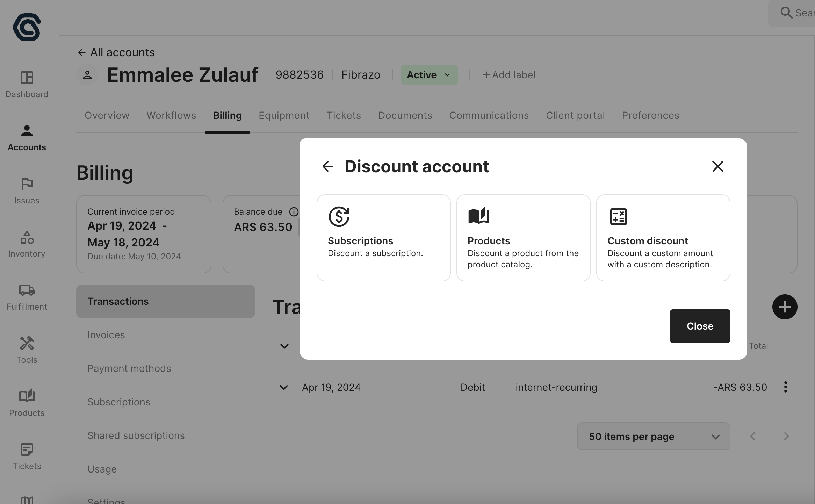Dismiss the dialog with the X icon
The height and width of the screenshot is (504, 815).
(717, 166)
